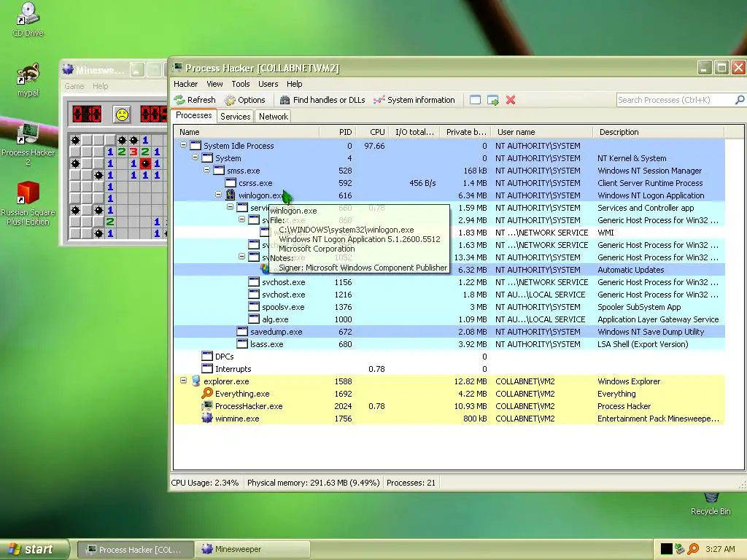Viewport: 747px width, 560px height.
Task: Select the savedump.exe process row
Action: coord(449,332)
